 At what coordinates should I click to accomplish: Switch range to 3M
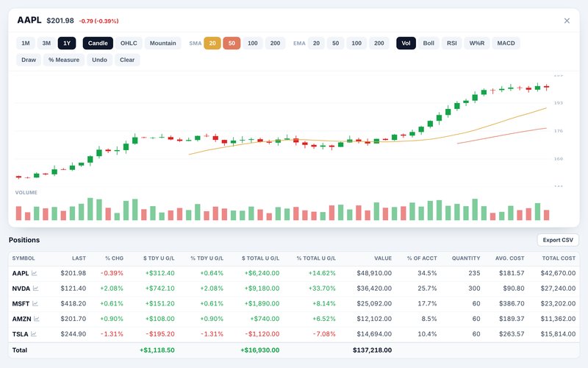[x=46, y=43]
